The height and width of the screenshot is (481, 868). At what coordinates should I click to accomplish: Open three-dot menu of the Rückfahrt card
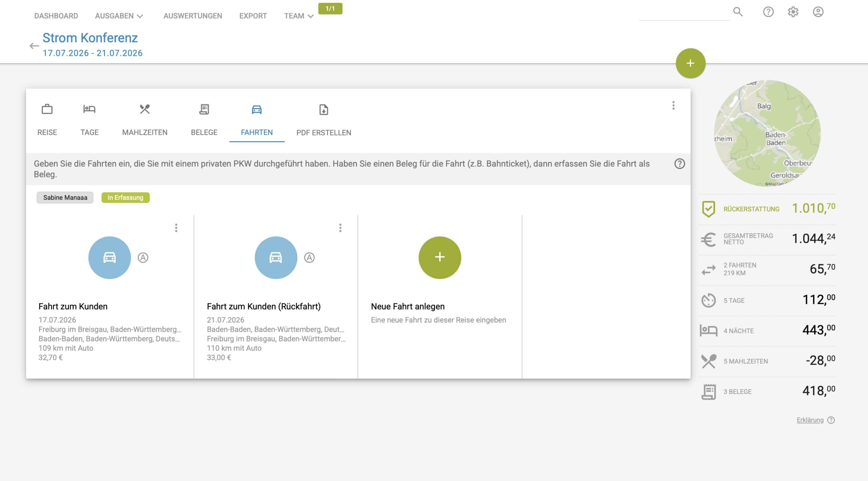click(340, 228)
